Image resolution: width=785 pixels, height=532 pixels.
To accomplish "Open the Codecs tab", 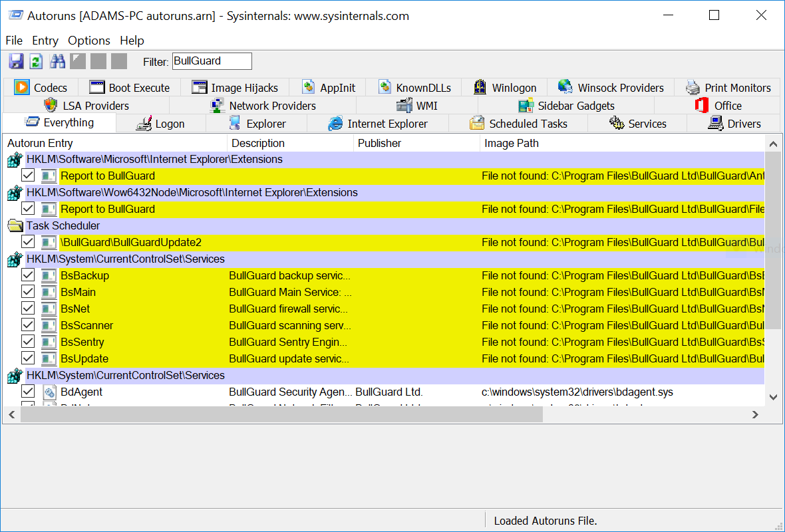I will tap(41, 88).
